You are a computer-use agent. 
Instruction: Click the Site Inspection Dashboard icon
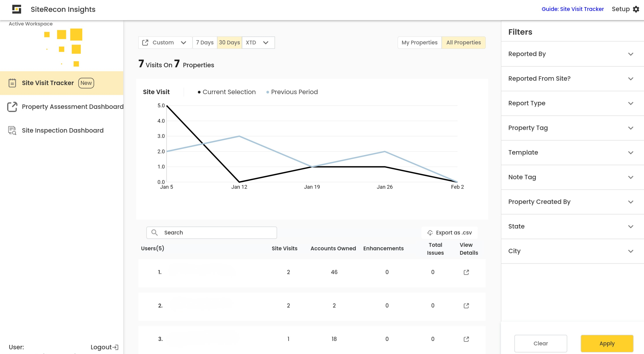12,130
